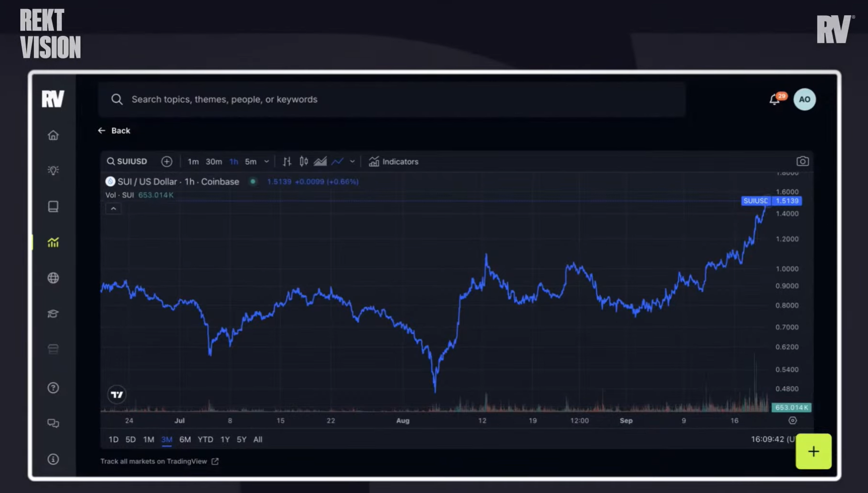This screenshot has height=493, width=868.
Task: Open the lightbulb ideas sidebar icon
Action: [x=53, y=170]
